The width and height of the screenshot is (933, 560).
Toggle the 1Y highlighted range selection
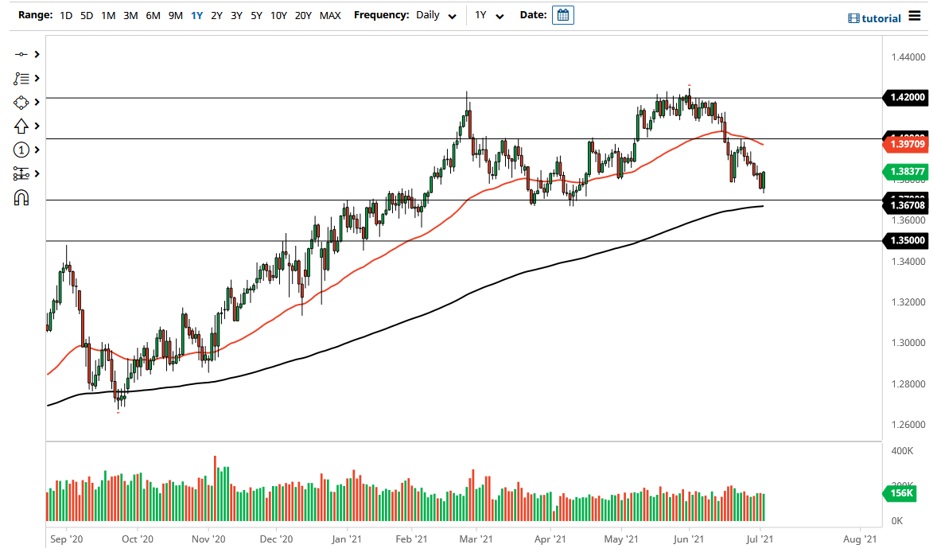(197, 14)
